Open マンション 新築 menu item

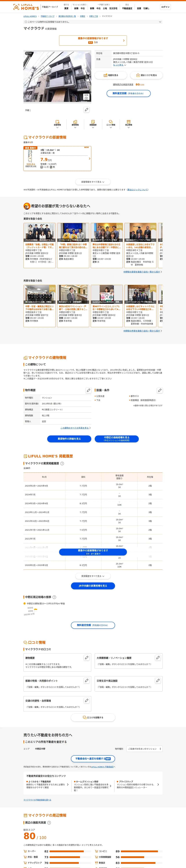point(76,8)
